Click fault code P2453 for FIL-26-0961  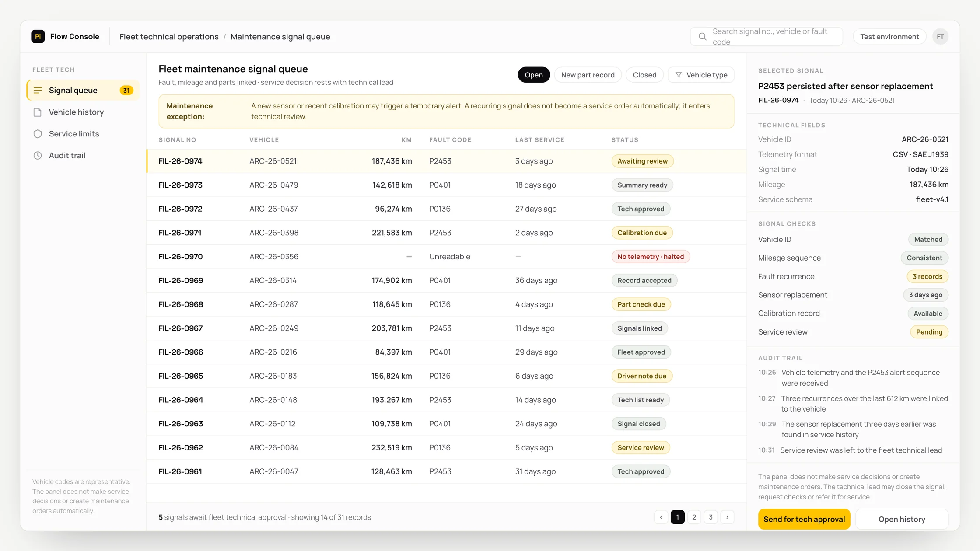(440, 472)
